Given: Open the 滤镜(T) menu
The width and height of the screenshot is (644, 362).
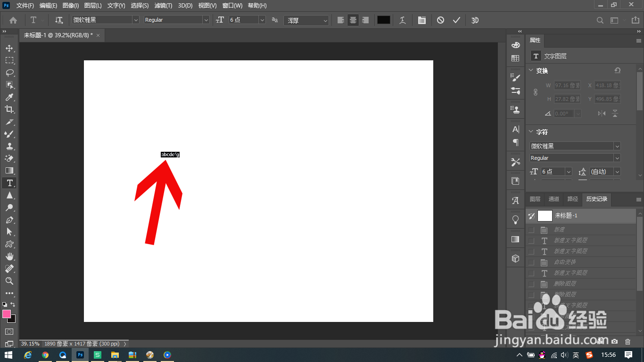Looking at the screenshot, I should [x=163, y=6].
